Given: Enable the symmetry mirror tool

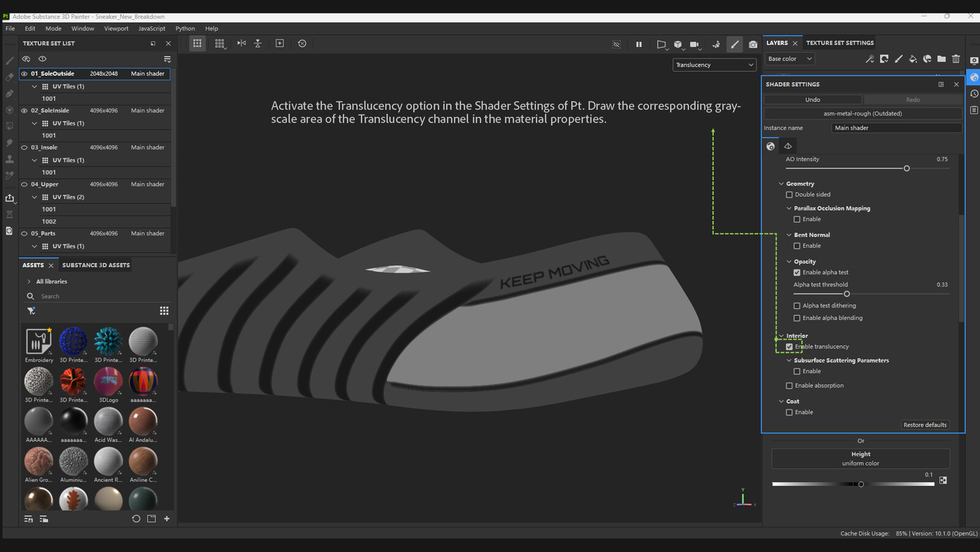Looking at the screenshot, I should pos(241,43).
